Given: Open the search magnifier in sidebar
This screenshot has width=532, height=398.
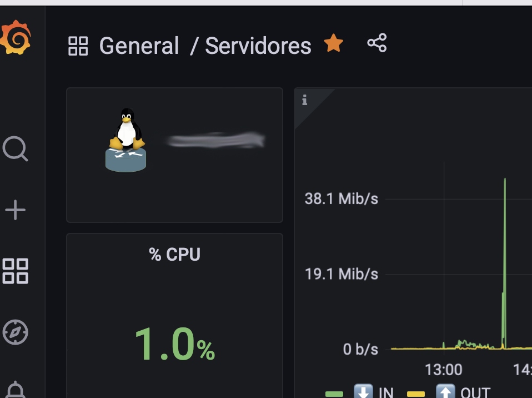Looking at the screenshot, I should pyautogui.click(x=15, y=149).
